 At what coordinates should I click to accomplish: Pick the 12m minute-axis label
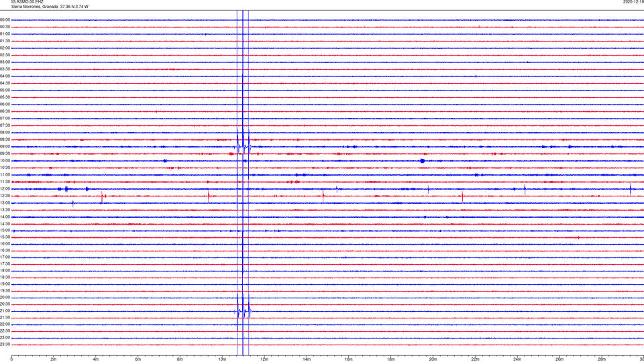[x=264, y=359]
